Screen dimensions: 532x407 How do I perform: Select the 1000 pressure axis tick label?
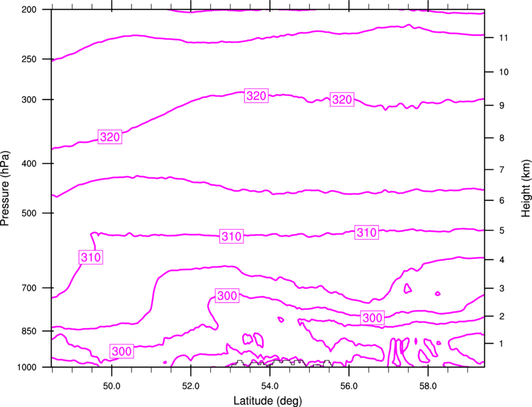[26, 367]
